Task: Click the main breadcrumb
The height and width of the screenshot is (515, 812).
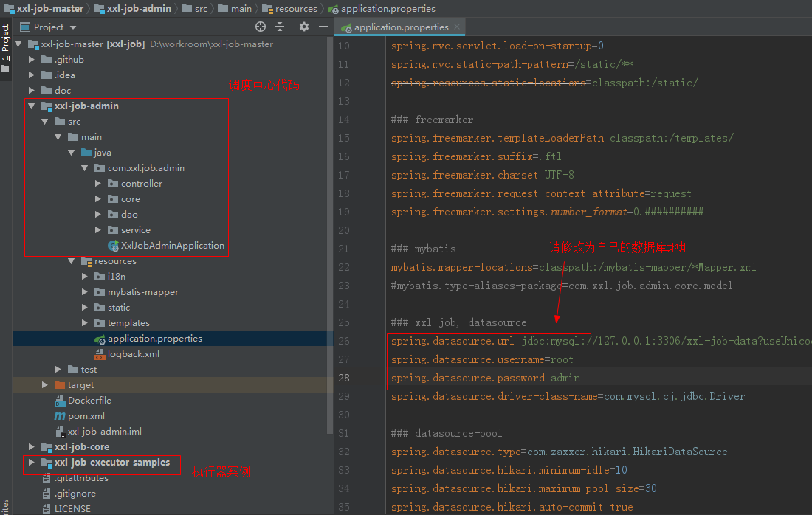Action: click(235, 9)
